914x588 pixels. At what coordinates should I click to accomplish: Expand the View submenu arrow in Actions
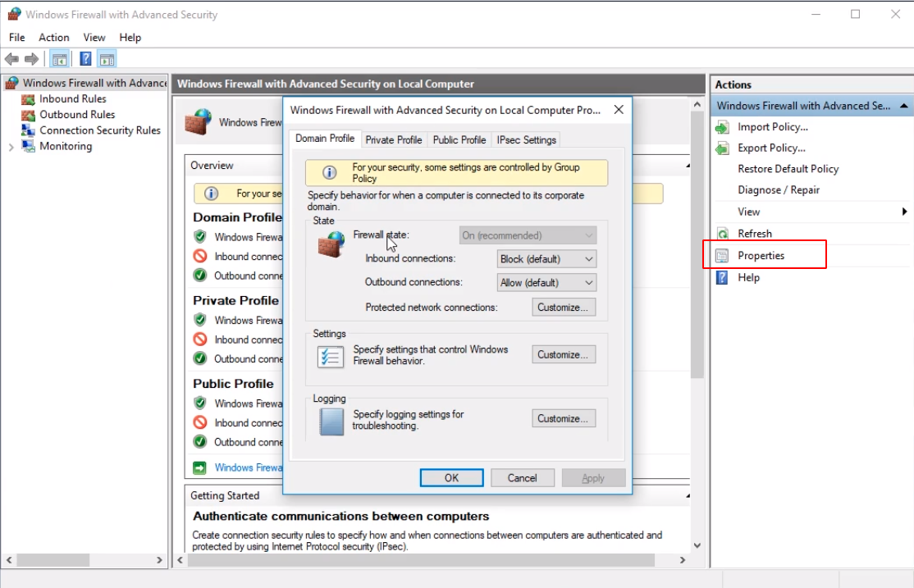tap(904, 212)
